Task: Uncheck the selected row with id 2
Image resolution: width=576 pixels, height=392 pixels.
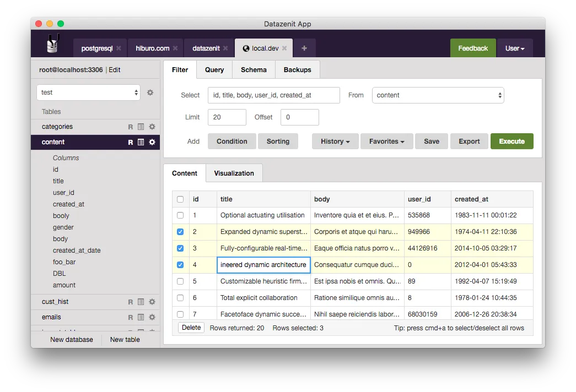Action: (x=180, y=232)
